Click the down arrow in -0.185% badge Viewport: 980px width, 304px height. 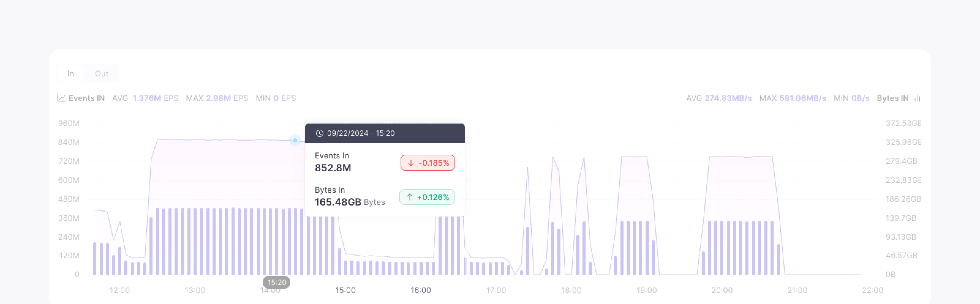coord(411,163)
